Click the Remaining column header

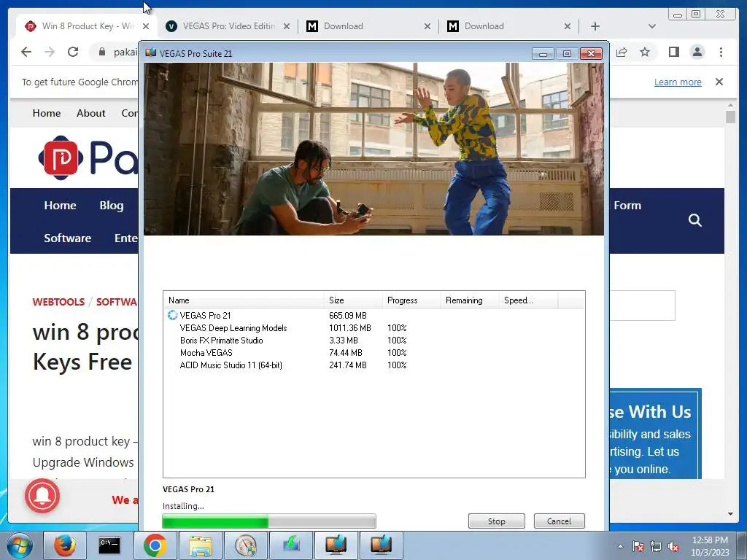469,300
